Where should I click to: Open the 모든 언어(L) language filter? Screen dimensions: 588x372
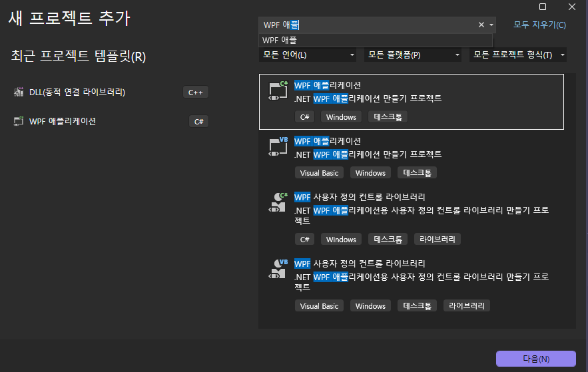coord(308,55)
